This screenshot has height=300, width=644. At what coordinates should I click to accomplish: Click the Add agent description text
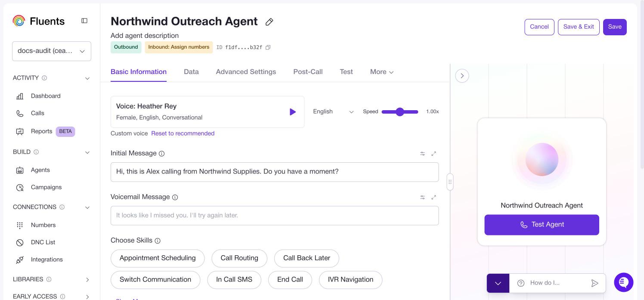click(x=145, y=36)
